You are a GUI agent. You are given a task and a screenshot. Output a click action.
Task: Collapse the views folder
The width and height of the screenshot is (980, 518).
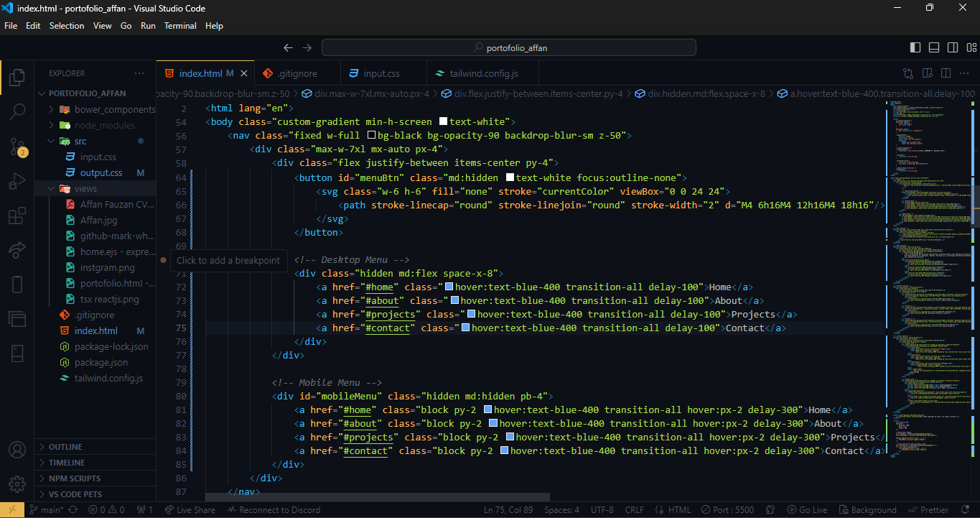(x=86, y=188)
